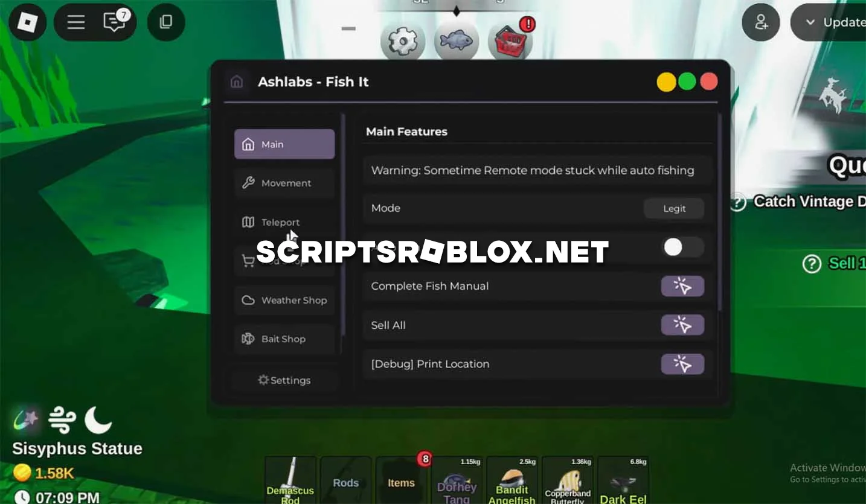866x504 pixels.
Task: Open the Bait Shop section in the sidebar
Action: 284,339
